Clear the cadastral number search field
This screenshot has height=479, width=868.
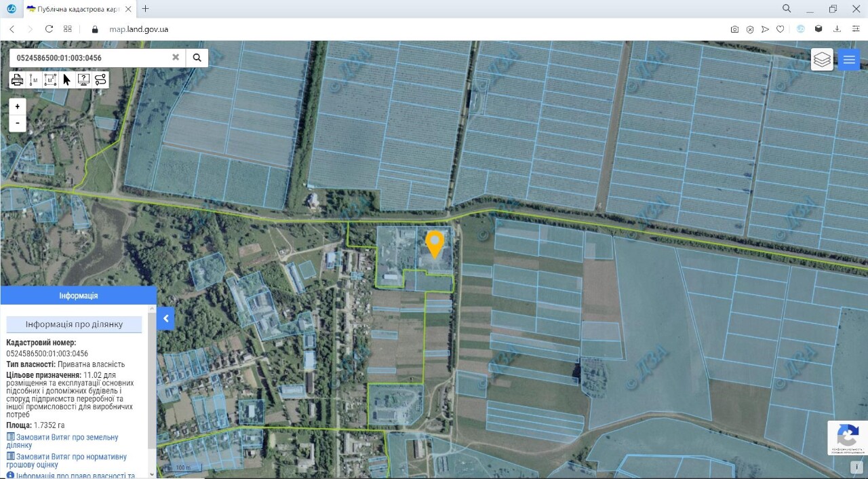coord(176,58)
